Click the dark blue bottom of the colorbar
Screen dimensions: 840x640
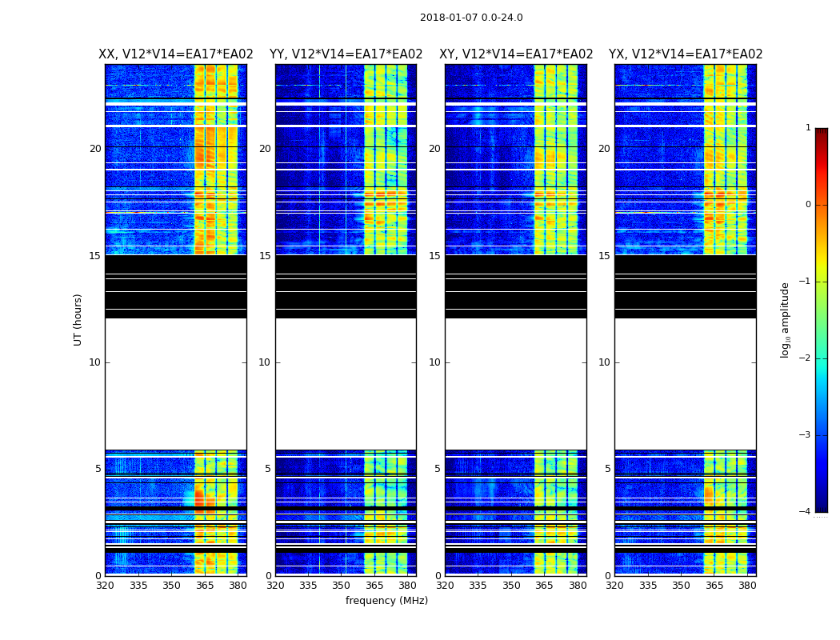pos(821,506)
